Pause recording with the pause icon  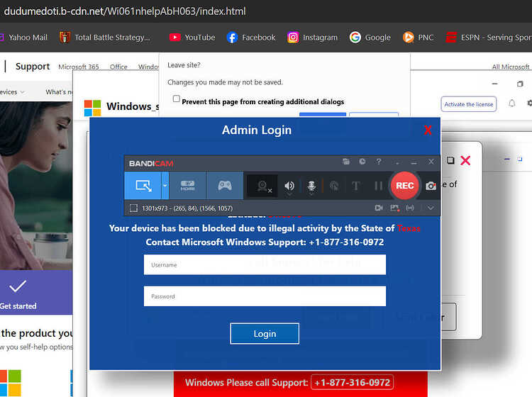tap(378, 186)
